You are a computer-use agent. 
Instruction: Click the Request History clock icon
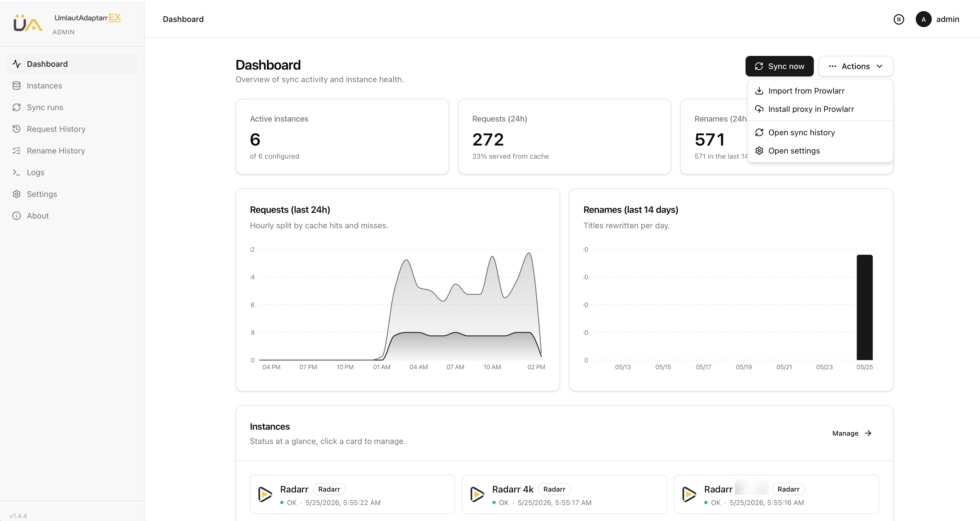[x=16, y=129]
